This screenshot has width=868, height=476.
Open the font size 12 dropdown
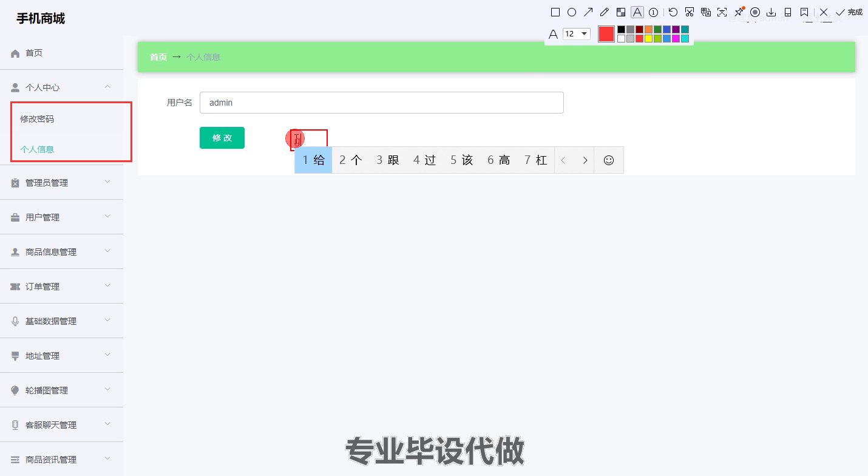[x=577, y=34]
